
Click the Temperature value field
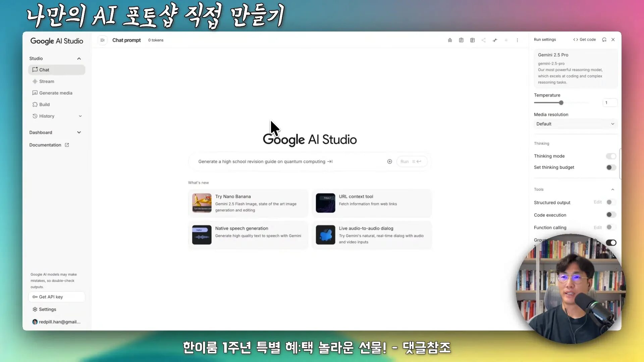click(x=610, y=103)
